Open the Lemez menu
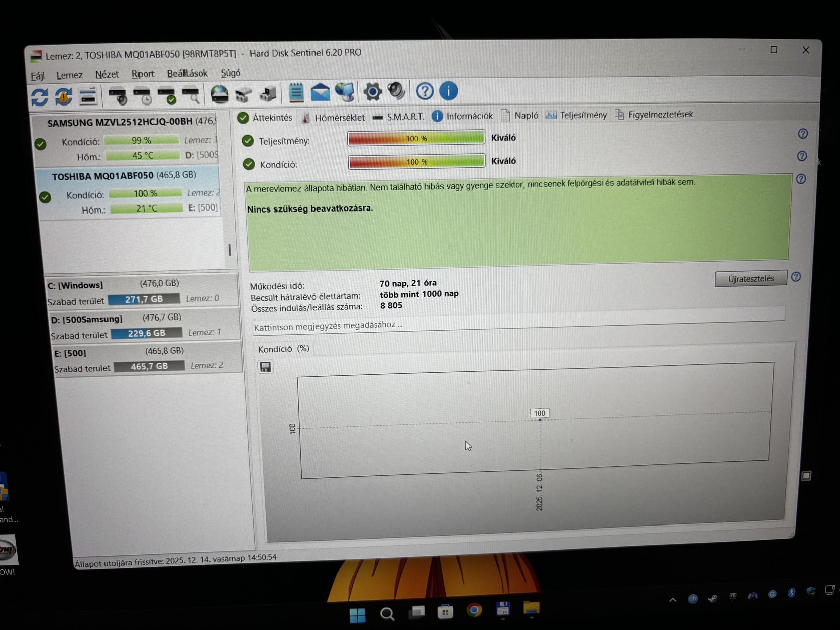 (69, 75)
